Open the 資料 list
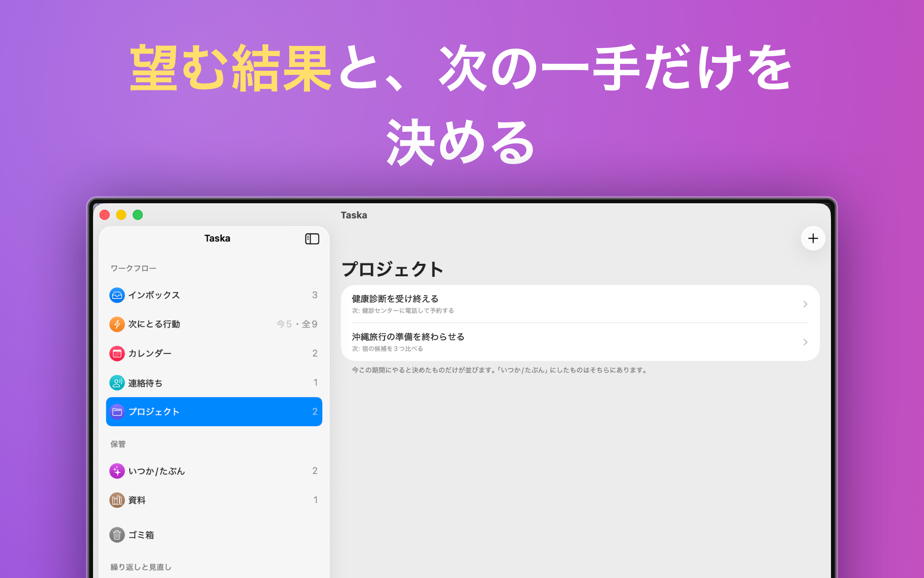This screenshot has width=924, height=578. pyautogui.click(x=214, y=500)
